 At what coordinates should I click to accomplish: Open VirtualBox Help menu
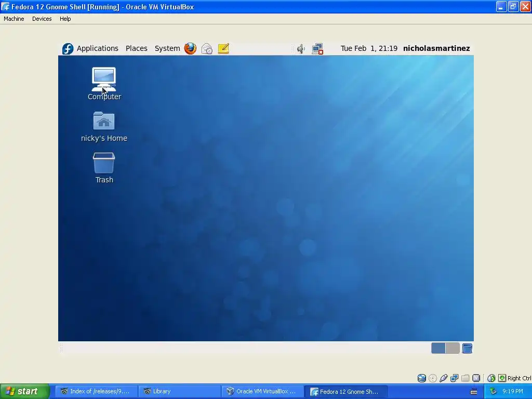[x=65, y=19]
